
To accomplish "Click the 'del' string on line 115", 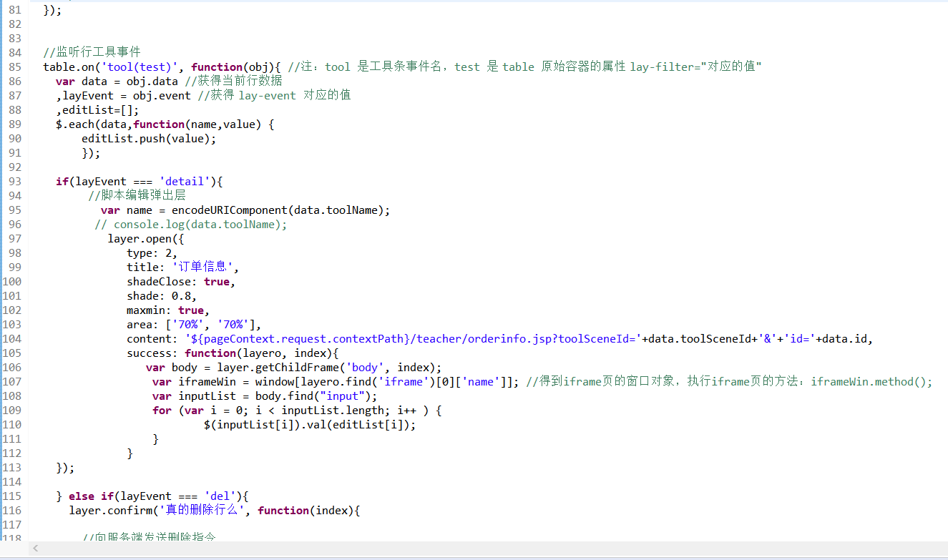I will [220, 496].
